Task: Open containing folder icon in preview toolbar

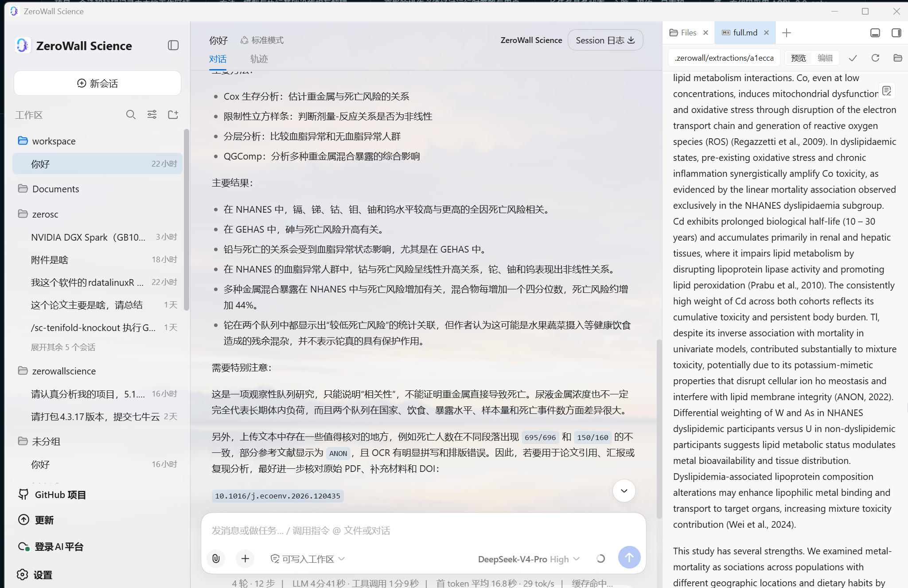Action: (x=898, y=58)
